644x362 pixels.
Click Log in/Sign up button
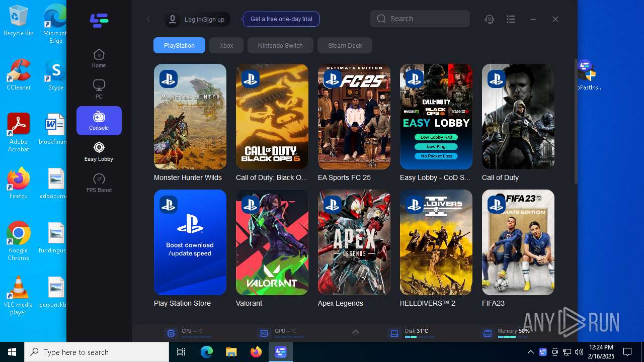pos(197,19)
